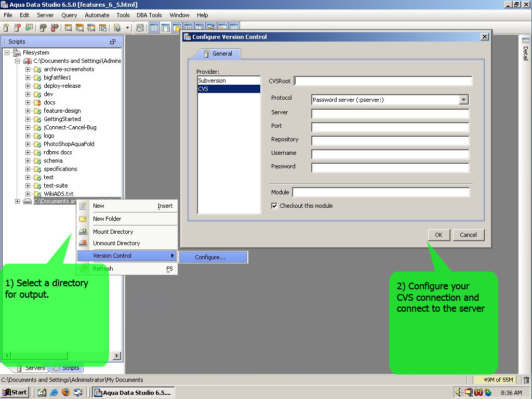Toggle the Checkout this module checkbox
The image size is (532, 399).
coord(274,206)
